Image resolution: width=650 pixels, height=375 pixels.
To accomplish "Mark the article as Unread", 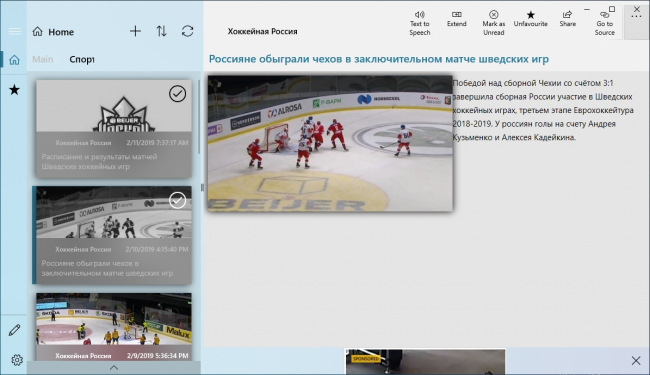I will point(493,23).
